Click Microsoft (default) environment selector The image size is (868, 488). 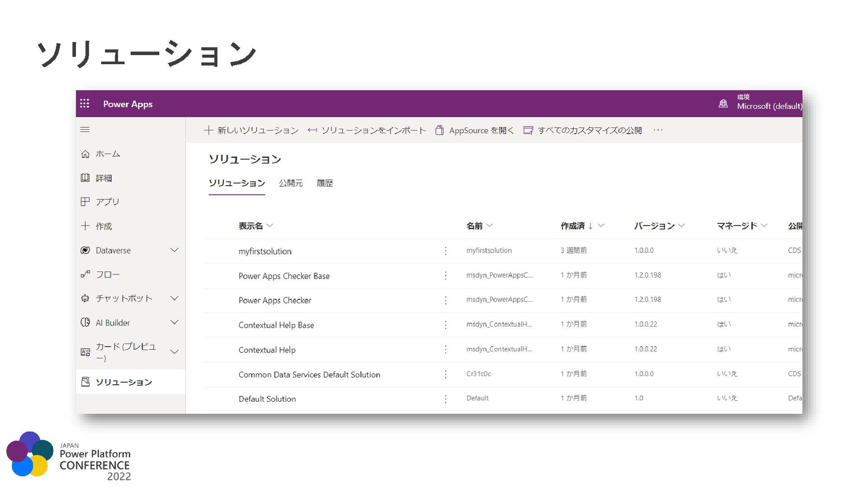[769, 103]
